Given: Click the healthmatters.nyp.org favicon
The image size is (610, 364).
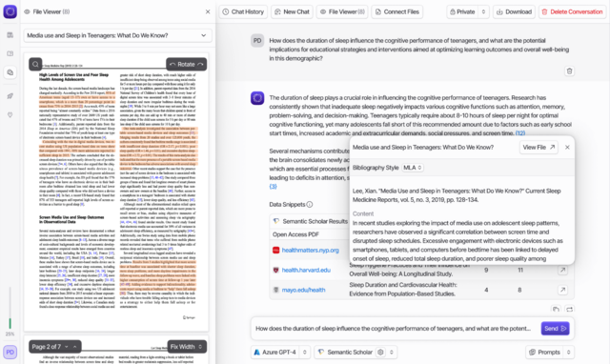Looking at the screenshot, I should click(x=275, y=250).
